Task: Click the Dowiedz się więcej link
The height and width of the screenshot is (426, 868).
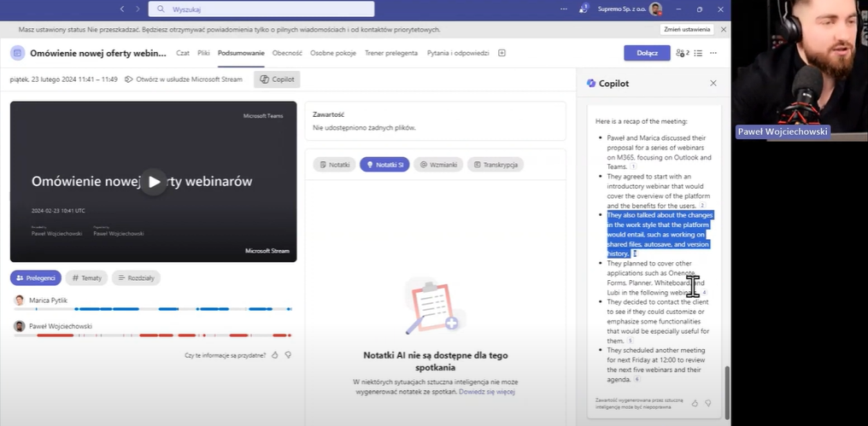Action: coord(487,392)
